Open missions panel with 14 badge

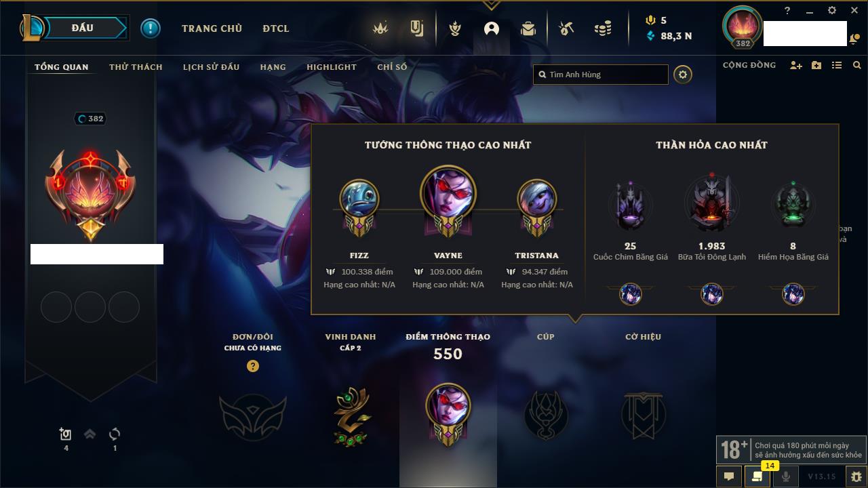(x=757, y=476)
